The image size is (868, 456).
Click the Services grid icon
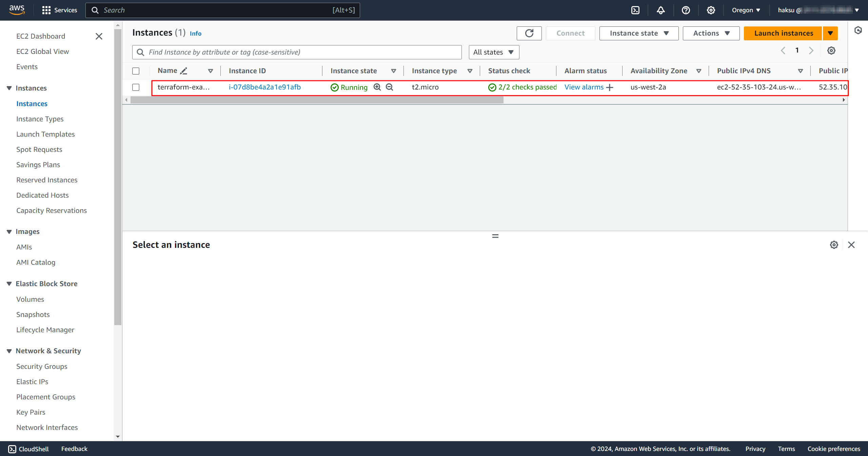tap(46, 10)
